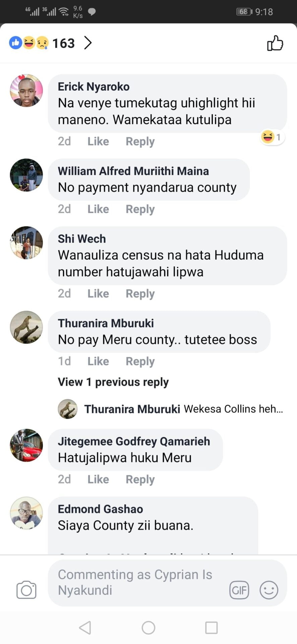Open the GIF picker

[239, 590]
